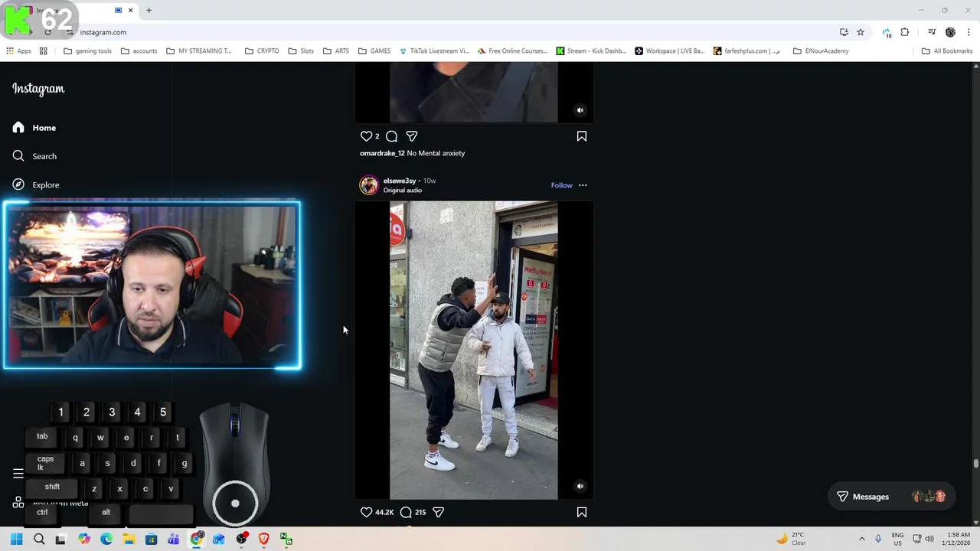Open the Messages button
Screen dimensions: 980x551
point(892,497)
